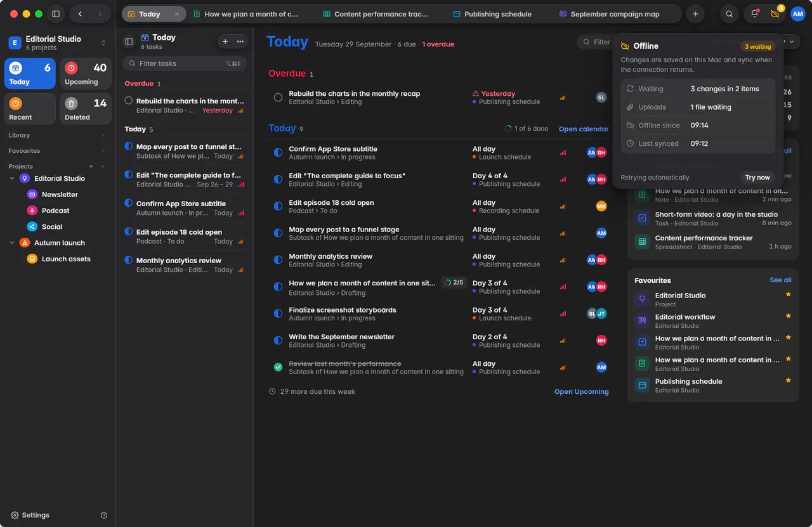The image size is (812, 527).
Task: Add a new task with plus icon
Action: (225, 41)
